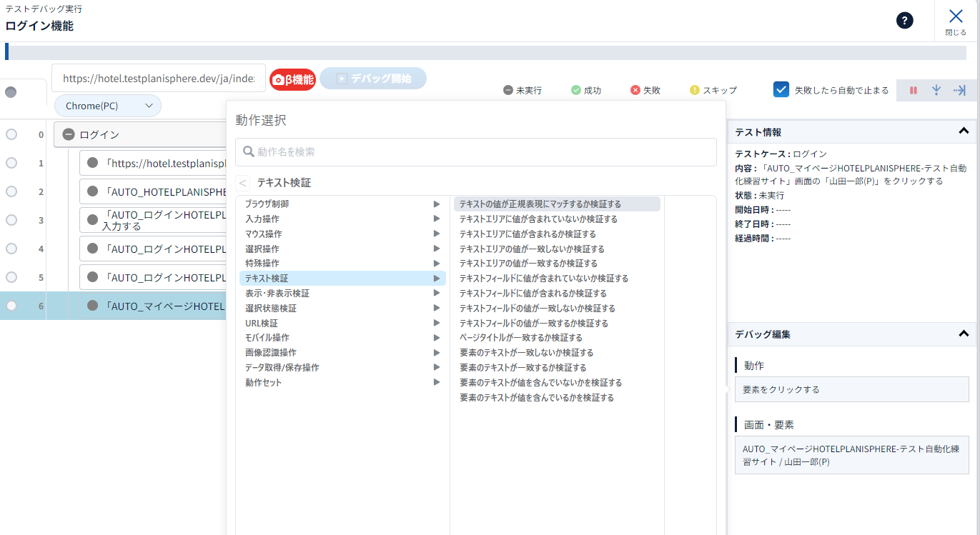Select radio button for row 0
The height and width of the screenshot is (535, 980).
[x=11, y=134]
